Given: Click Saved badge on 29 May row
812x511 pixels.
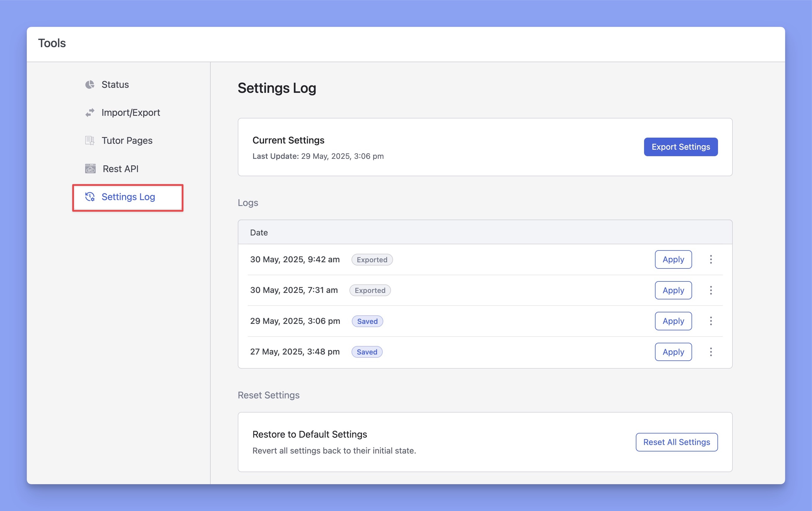Looking at the screenshot, I should pyautogui.click(x=367, y=322).
